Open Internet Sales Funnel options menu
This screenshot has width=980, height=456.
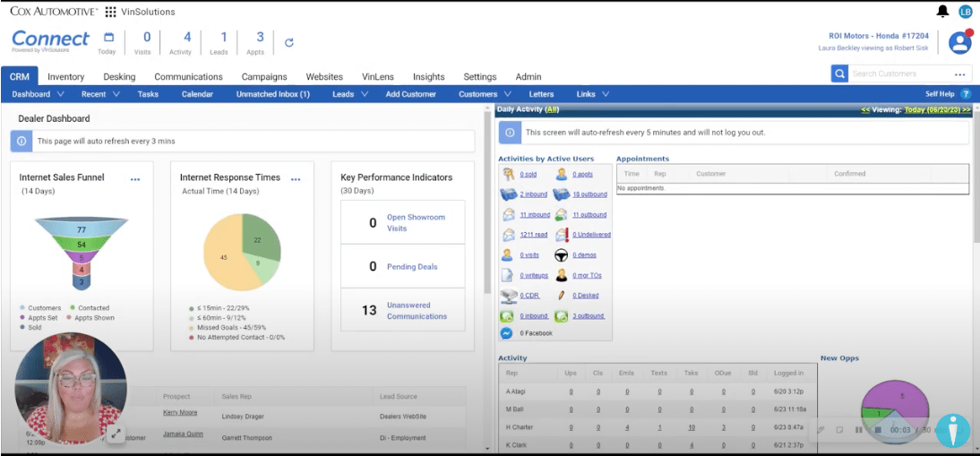click(135, 180)
